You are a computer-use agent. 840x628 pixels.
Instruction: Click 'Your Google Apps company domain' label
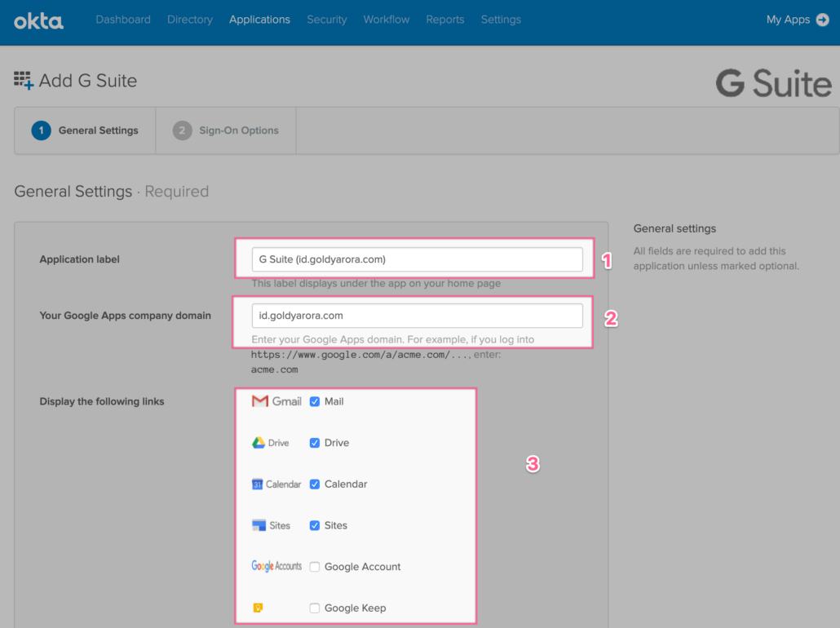(x=126, y=316)
